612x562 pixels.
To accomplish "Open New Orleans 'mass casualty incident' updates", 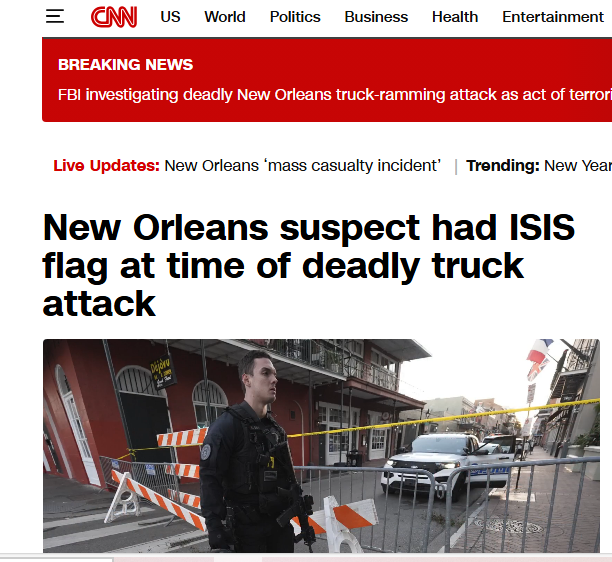I will click(302, 165).
